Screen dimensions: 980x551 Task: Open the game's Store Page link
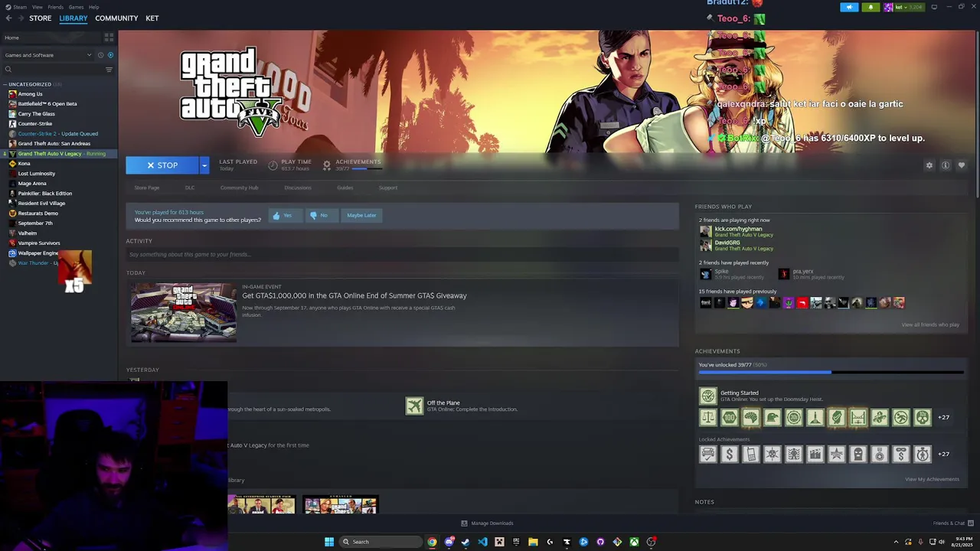point(147,187)
